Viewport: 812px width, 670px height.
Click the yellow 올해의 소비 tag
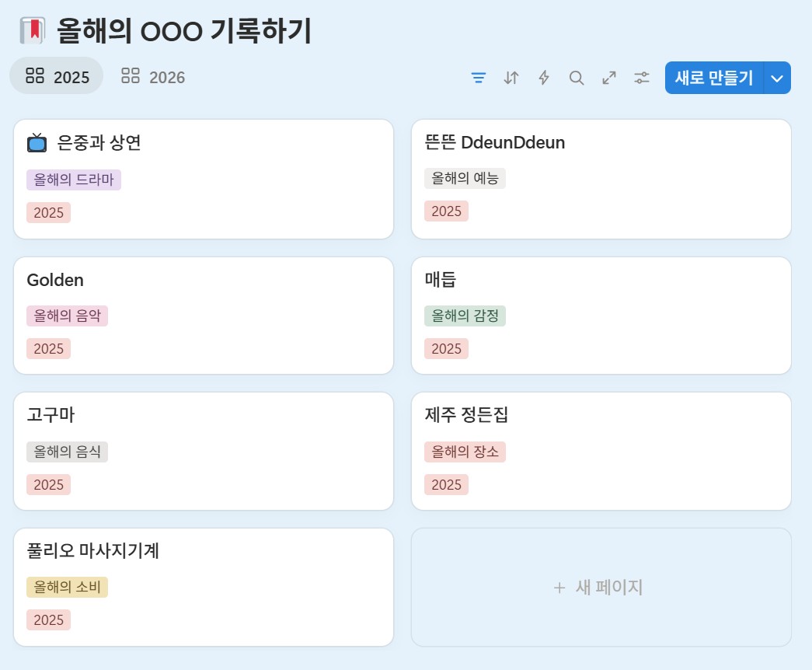pyautogui.click(x=67, y=587)
